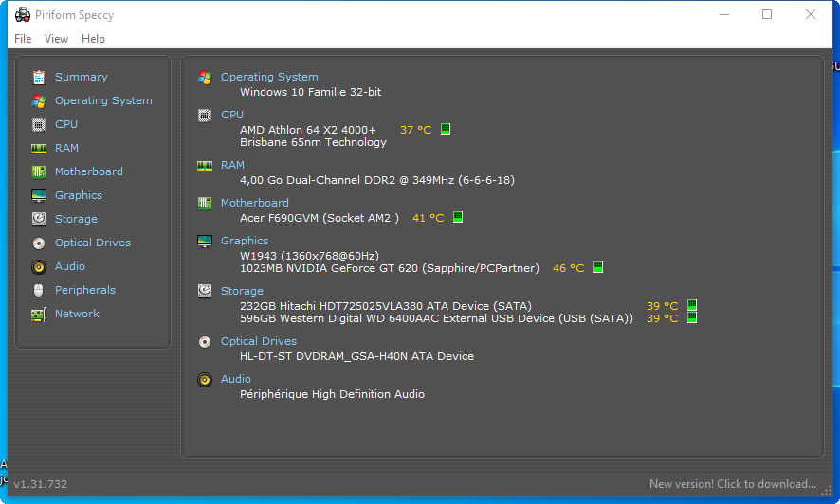Click the Motherboard icon in summary pane
This screenshot has width=840, height=504.
pyautogui.click(x=205, y=204)
